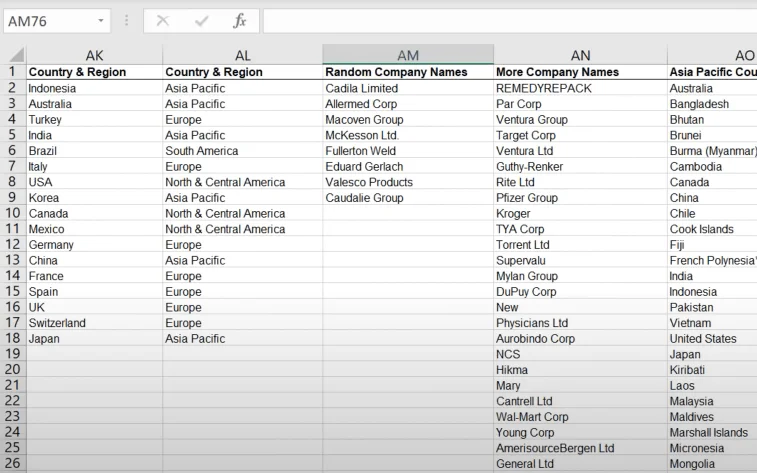This screenshot has width=757, height=473.
Task: Select the Eduard Gerlach cell
Action: (408, 167)
